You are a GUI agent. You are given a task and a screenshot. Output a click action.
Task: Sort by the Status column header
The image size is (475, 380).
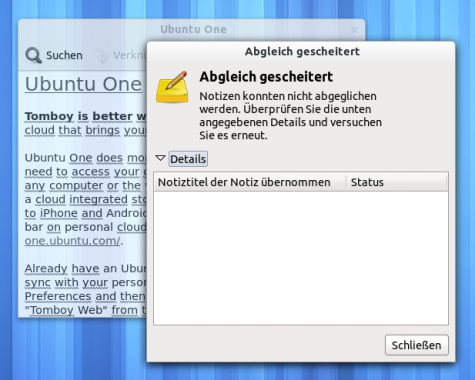tap(397, 182)
